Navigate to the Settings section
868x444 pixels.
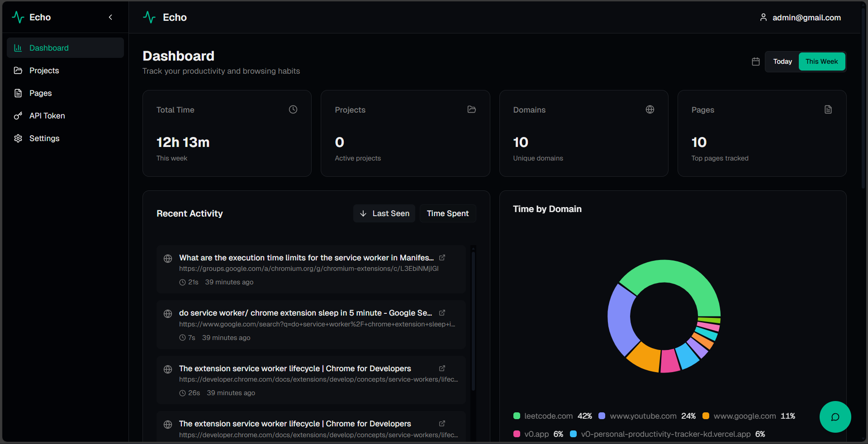(44, 138)
